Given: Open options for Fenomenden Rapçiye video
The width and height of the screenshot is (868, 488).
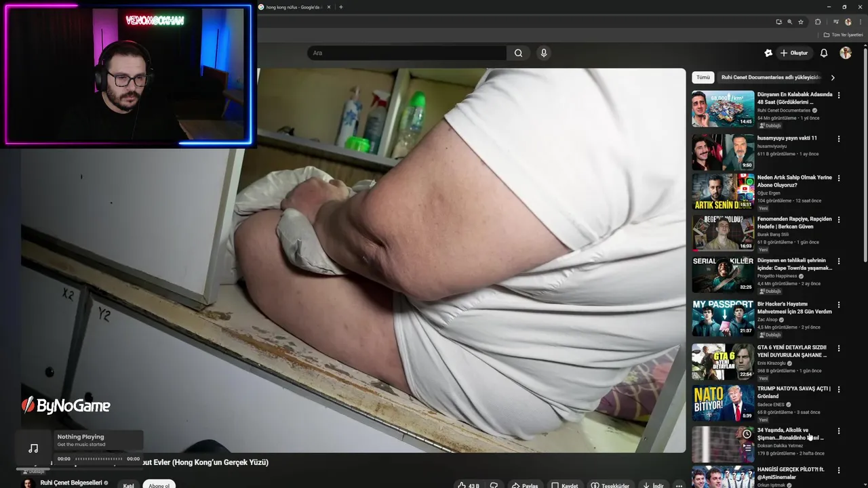Looking at the screenshot, I should point(839,220).
